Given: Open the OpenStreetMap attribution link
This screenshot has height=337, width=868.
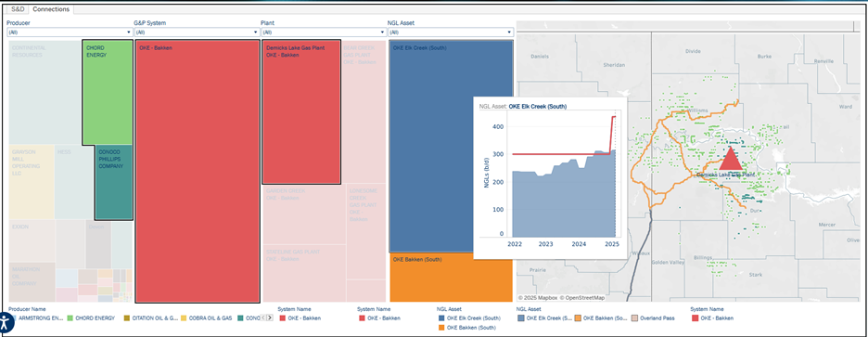Looking at the screenshot, I should point(585,298).
